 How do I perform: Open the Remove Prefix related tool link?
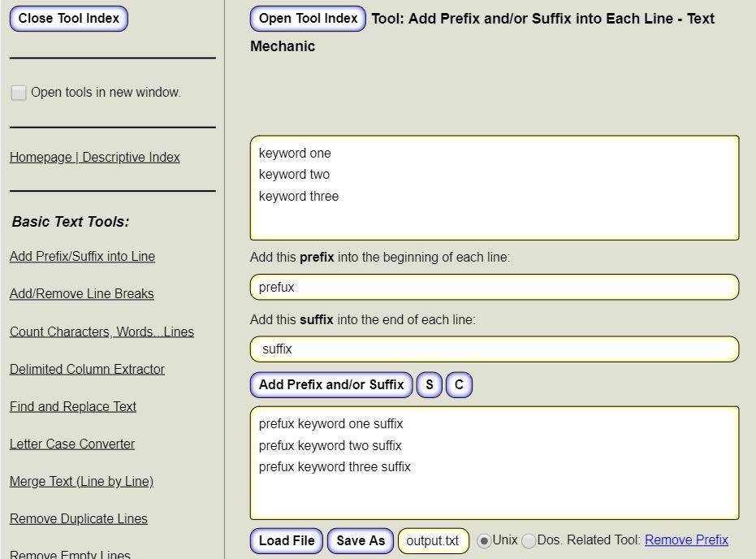point(686,540)
